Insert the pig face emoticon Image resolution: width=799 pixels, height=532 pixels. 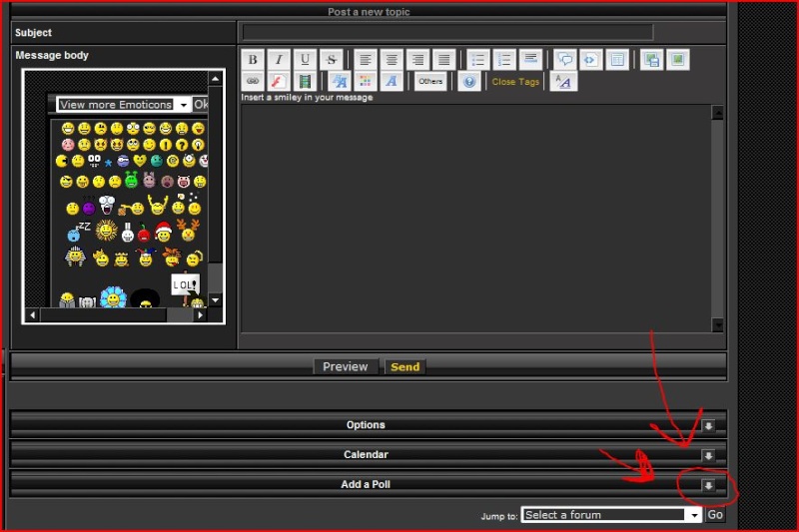[184, 182]
